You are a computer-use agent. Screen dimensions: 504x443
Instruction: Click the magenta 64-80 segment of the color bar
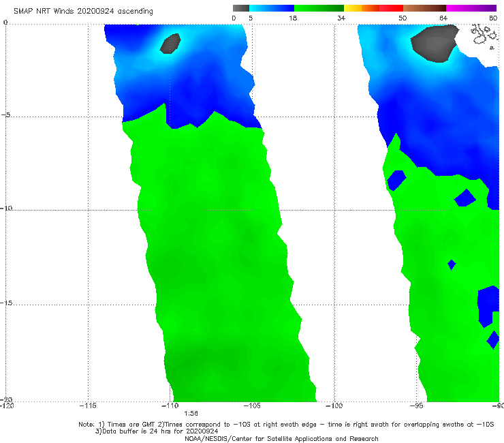[x=471, y=8]
